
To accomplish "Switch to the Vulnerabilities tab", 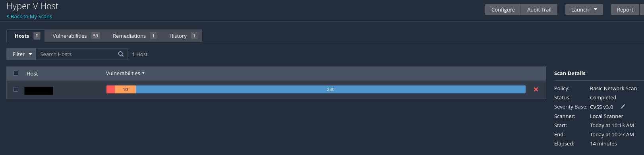I will (x=75, y=36).
